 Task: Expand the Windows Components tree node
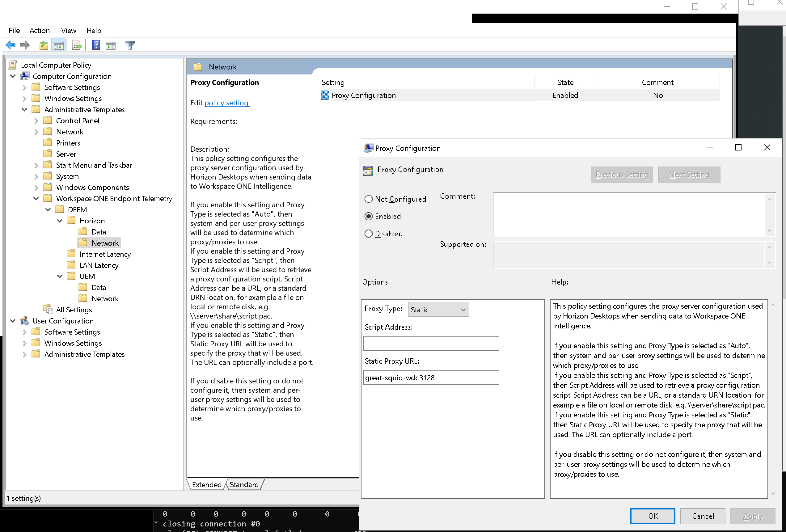[x=36, y=187]
